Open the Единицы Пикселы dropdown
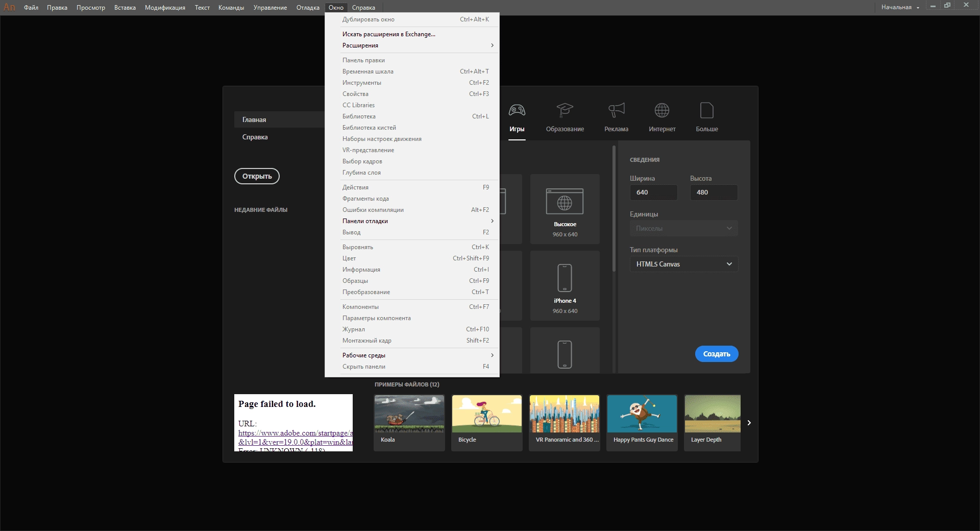The height and width of the screenshot is (531, 980). pyautogui.click(x=684, y=228)
